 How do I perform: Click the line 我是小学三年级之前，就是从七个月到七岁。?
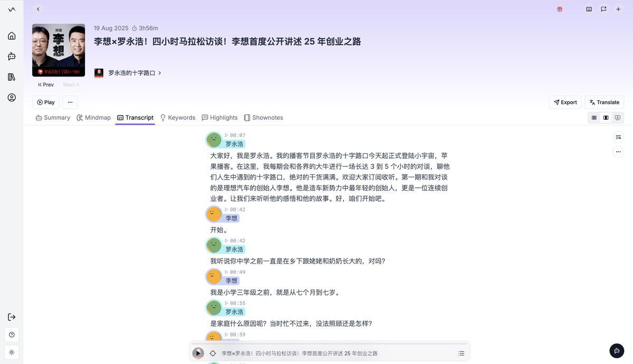275,292
